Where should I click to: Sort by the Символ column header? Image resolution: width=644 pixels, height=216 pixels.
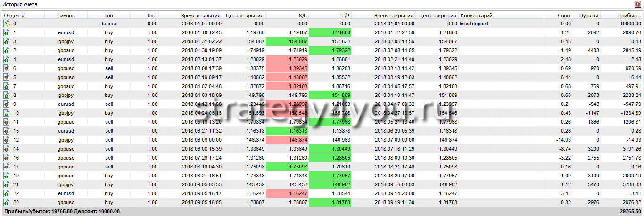click(x=66, y=15)
